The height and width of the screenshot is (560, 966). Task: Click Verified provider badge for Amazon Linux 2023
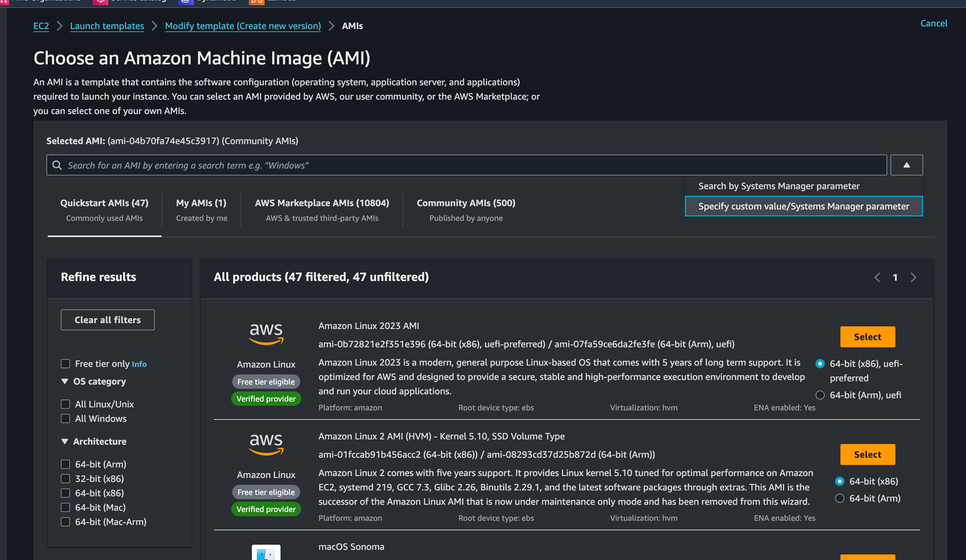[x=266, y=399]
